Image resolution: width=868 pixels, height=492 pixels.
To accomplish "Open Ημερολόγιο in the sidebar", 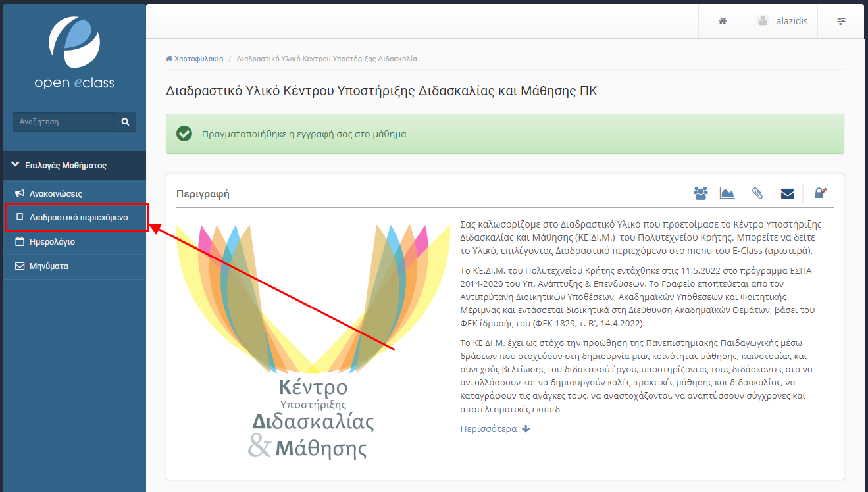I will [74, 241].
